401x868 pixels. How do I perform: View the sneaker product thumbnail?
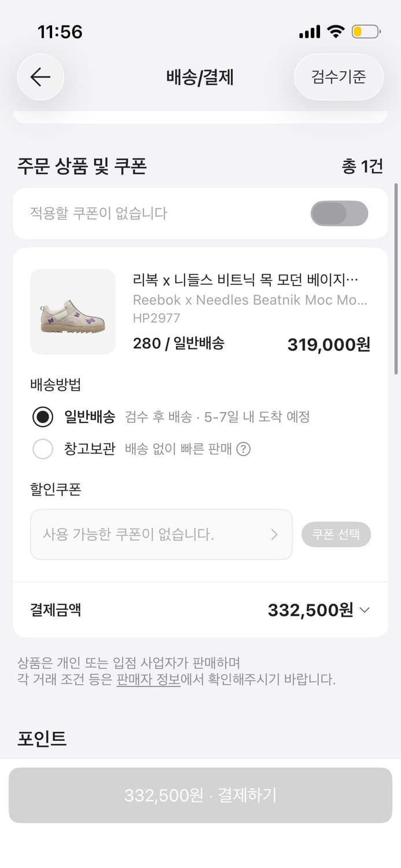pyautogui.click(x=72, y=311)
